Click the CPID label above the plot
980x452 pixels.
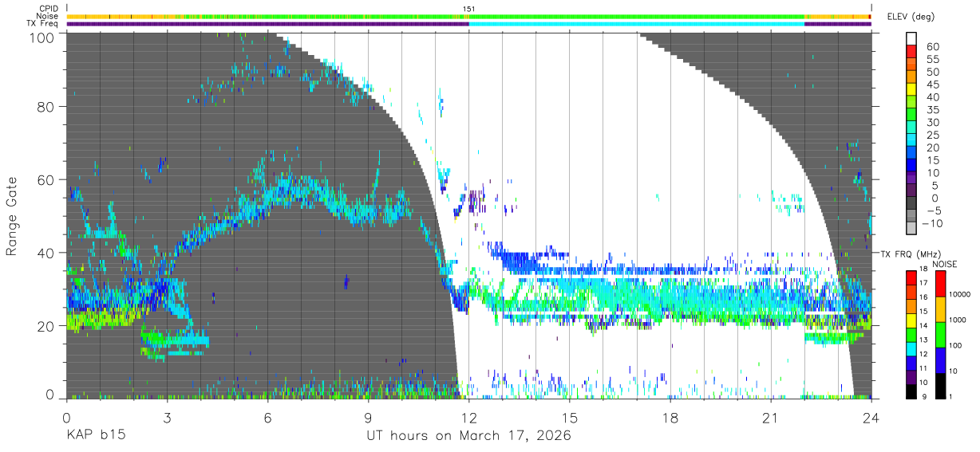47,8
